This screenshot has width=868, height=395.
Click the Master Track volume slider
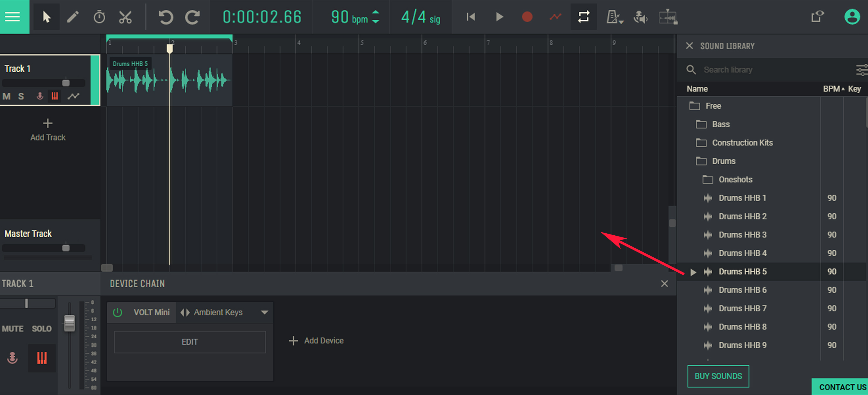tap(66, 248)
